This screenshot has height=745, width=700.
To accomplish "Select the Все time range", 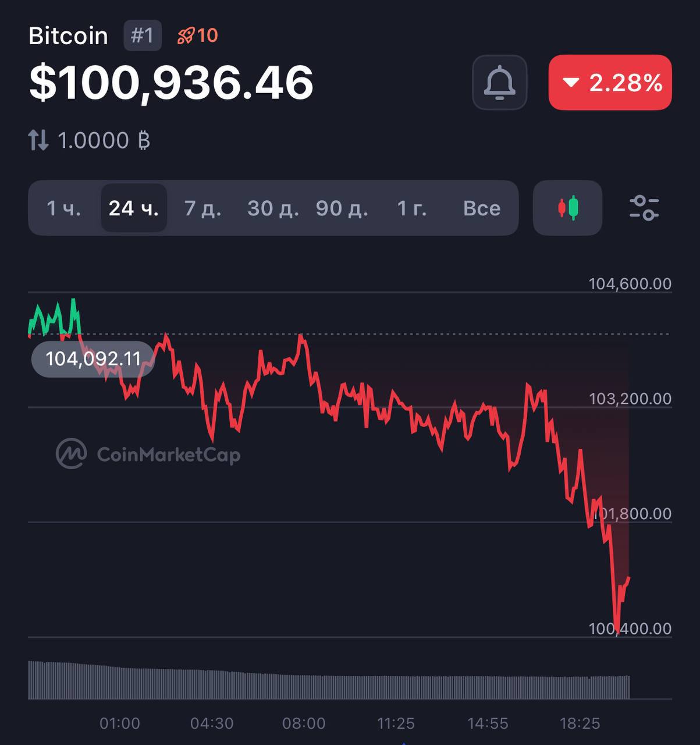I will [x=482, y=208].
